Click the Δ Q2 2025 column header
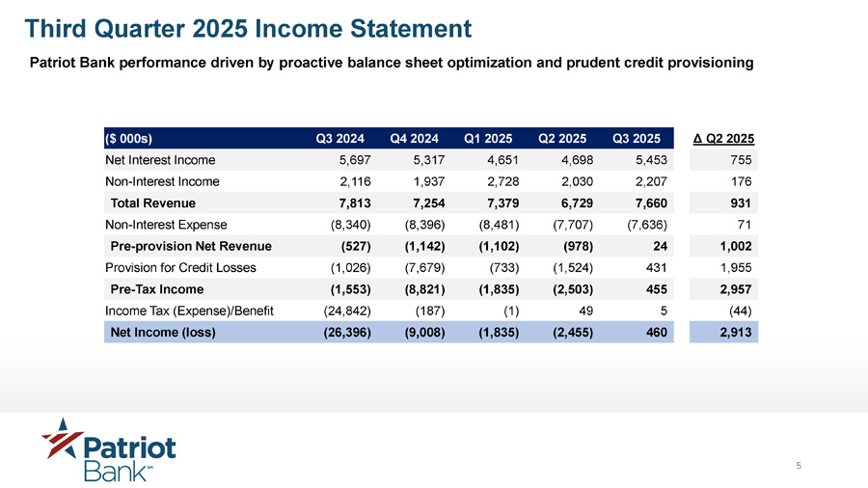 click(724, 138)
